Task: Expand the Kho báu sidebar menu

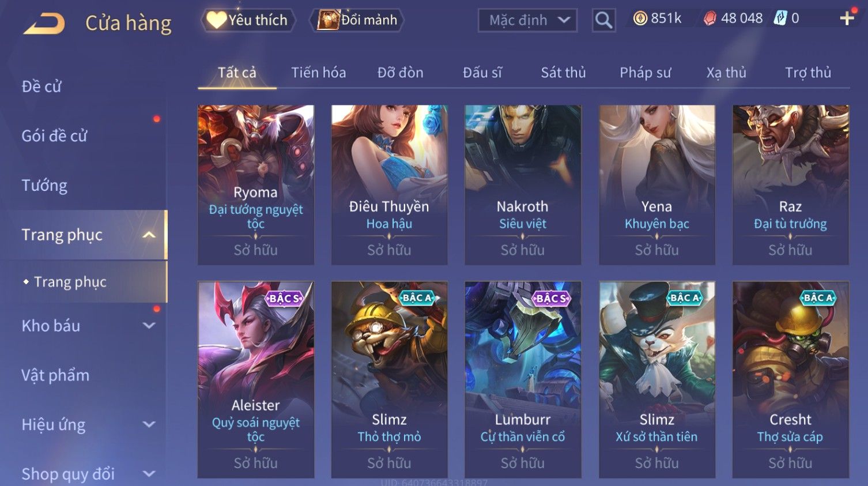Action: coord(149,326)
